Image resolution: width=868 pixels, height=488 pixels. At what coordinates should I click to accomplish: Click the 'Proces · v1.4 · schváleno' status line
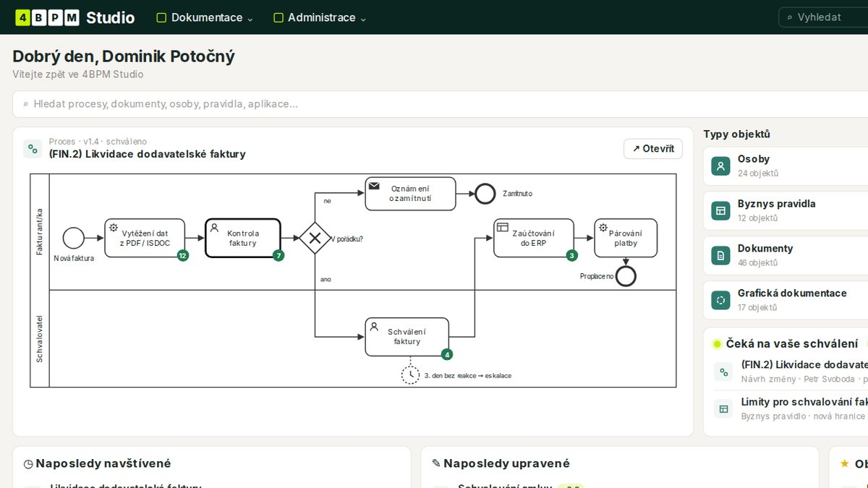tap(98, 142)
